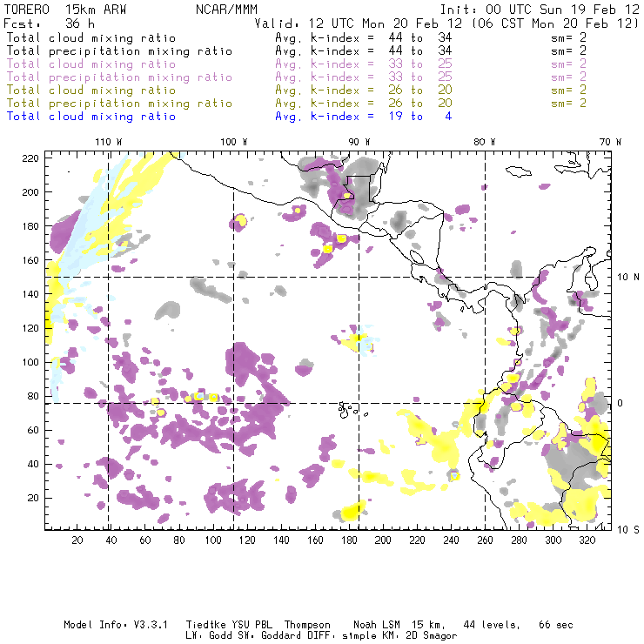Select the 'Noah LSM' text
This screenshot has height=644, width=644.
[376, 625]
